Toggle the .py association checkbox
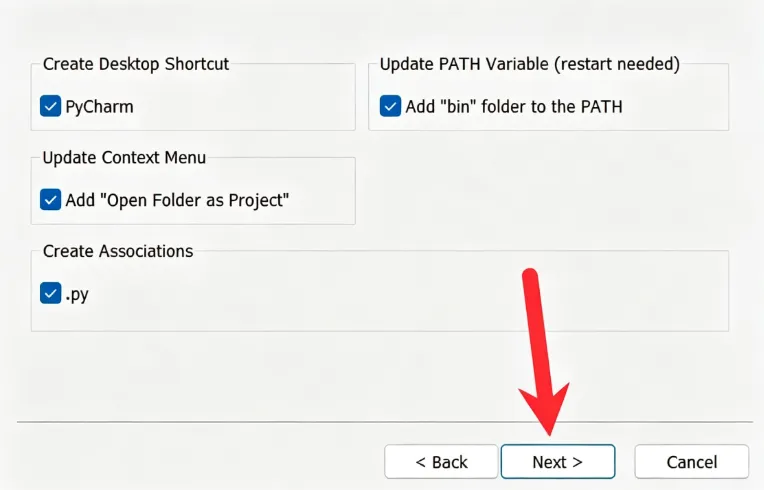Image resolution: width=764 pixels, height=490 pixels. (x=50, y=293)
